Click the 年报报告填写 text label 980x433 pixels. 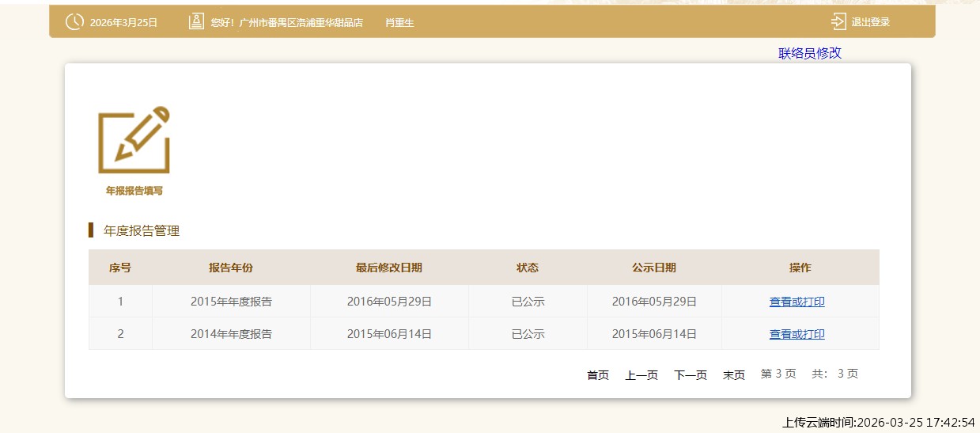coord(134,191)
